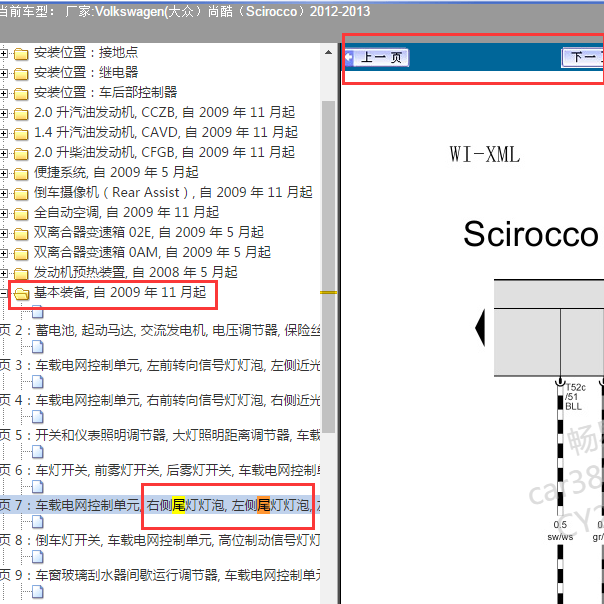Click the folder icon of 安装位置：继电器

pos(21,74)
